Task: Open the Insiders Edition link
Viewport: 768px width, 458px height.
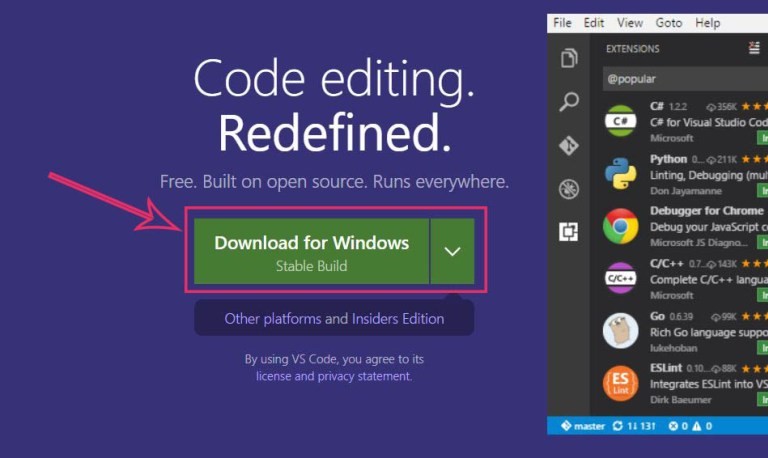Action: coord(398,319)
